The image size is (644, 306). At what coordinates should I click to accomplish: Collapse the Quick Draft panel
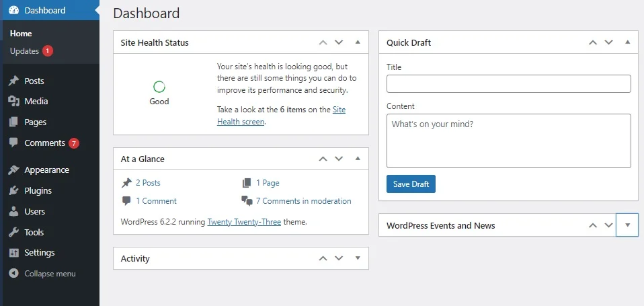pos(628,42)
